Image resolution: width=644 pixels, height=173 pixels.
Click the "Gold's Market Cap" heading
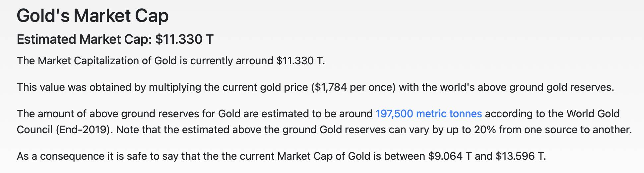tap(93, 16)
